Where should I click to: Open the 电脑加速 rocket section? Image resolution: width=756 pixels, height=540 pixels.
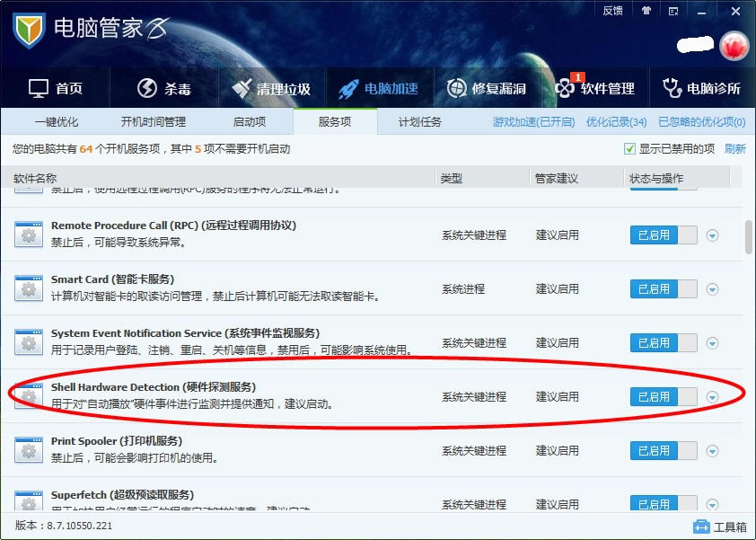point(379,88)
